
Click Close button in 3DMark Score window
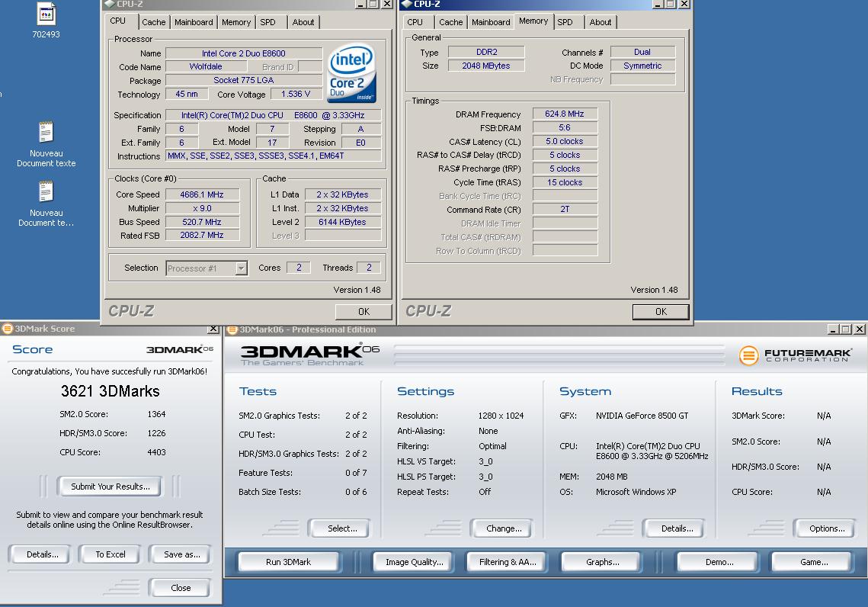point(181,588)
